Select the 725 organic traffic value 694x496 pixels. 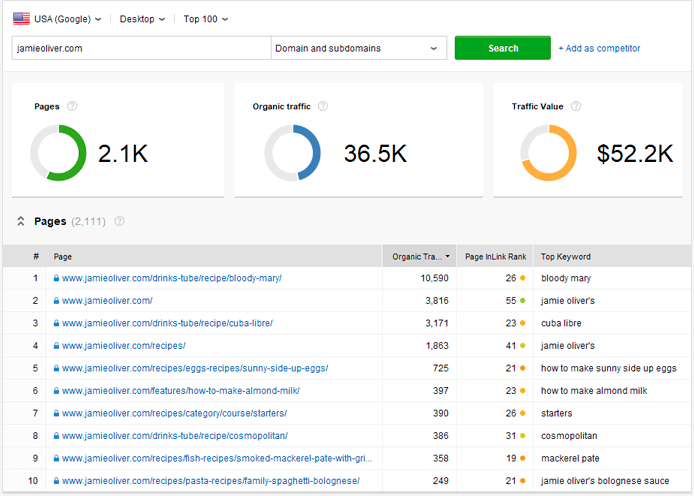[441, 368]
